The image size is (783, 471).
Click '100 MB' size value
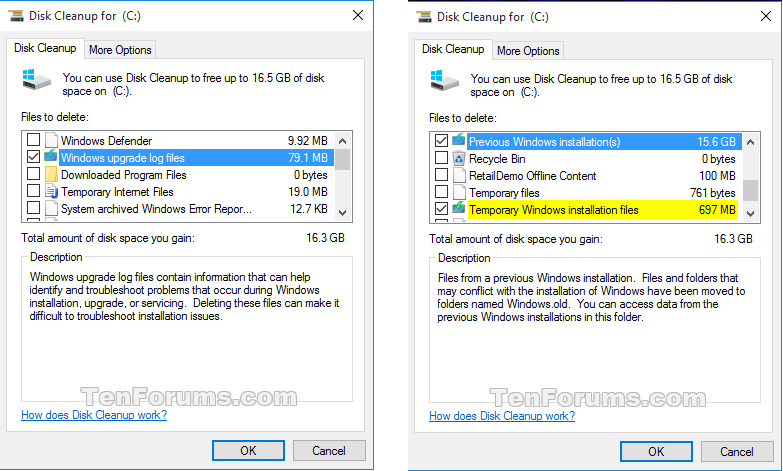click(x=717, y=176)
